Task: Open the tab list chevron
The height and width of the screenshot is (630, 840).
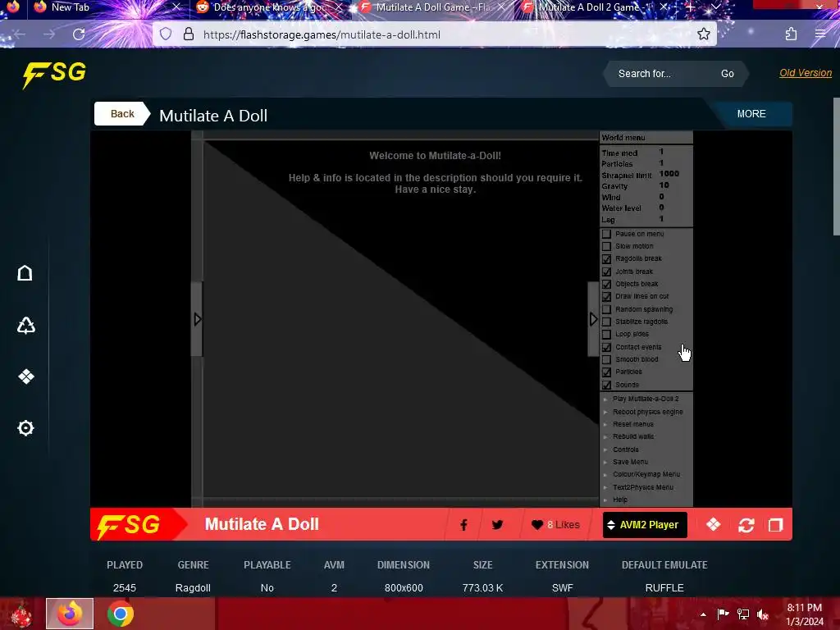Action: (715, 7)
